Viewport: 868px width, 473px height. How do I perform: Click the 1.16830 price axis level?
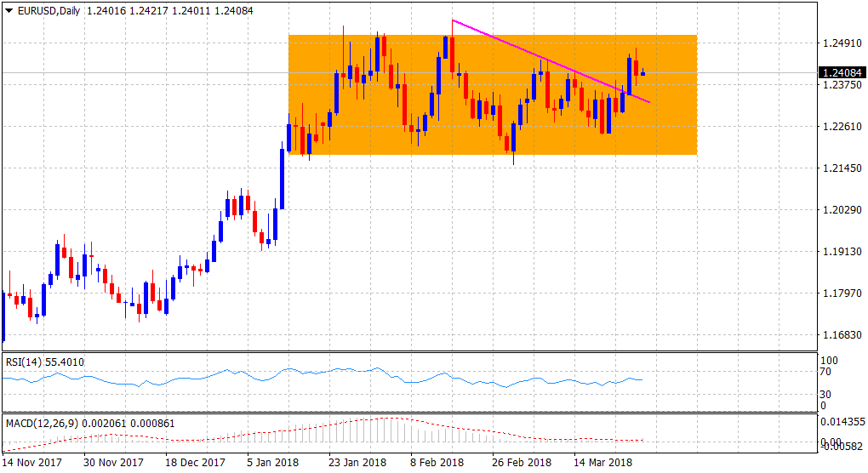coord(842,334)
